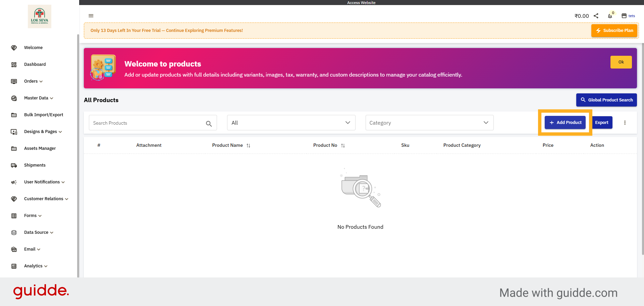Click the Forms sidebar icon

click(14, 216)
